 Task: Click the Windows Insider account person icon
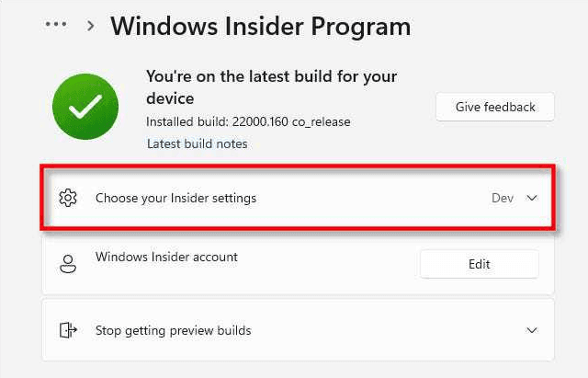(68, 264)
